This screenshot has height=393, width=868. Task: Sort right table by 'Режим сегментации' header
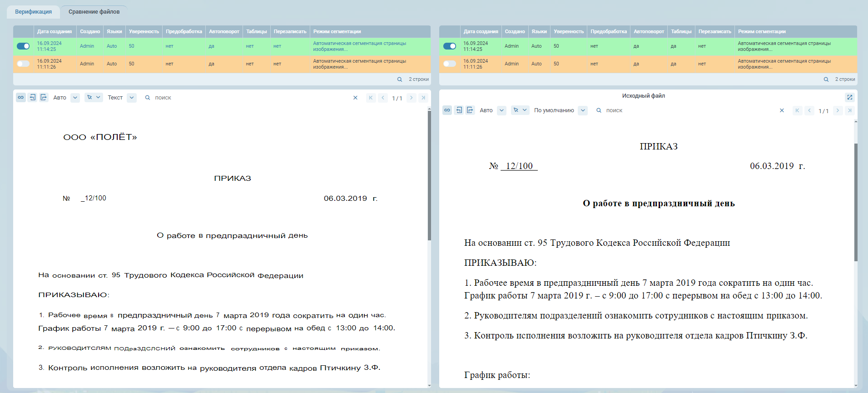click(762, 32)
